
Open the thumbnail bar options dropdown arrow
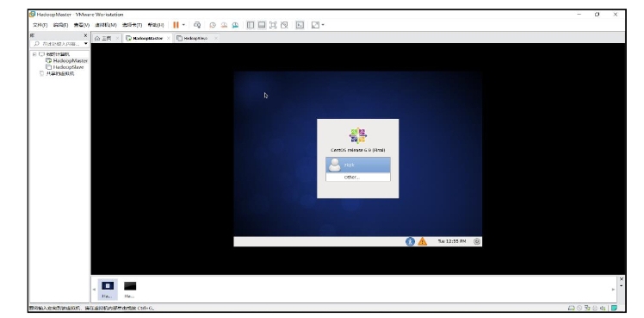(621, 285)
